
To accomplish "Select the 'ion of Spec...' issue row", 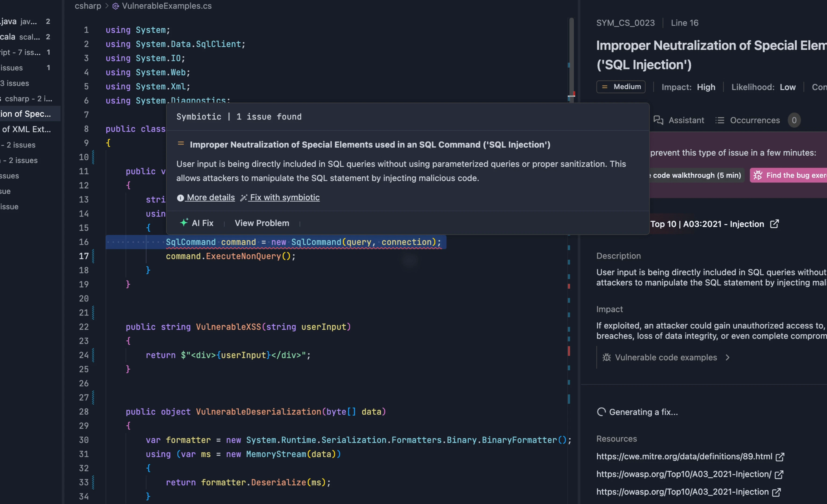I will tap(30, 114).
